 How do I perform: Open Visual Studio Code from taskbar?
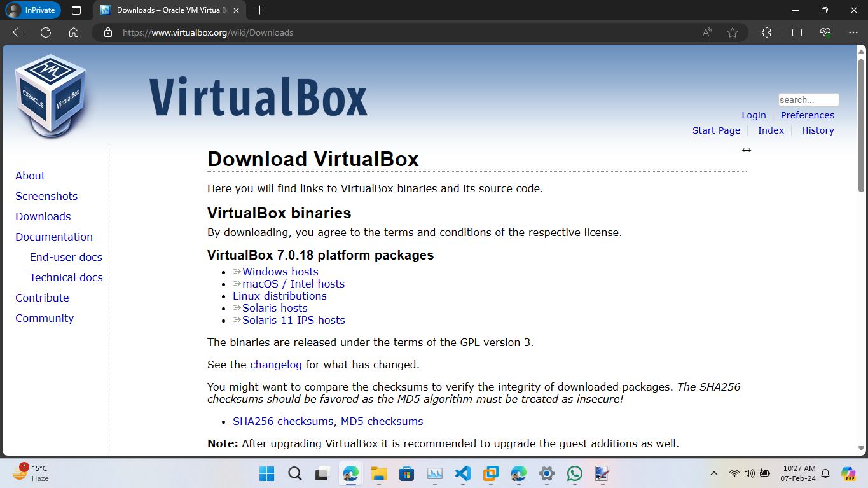463,473
